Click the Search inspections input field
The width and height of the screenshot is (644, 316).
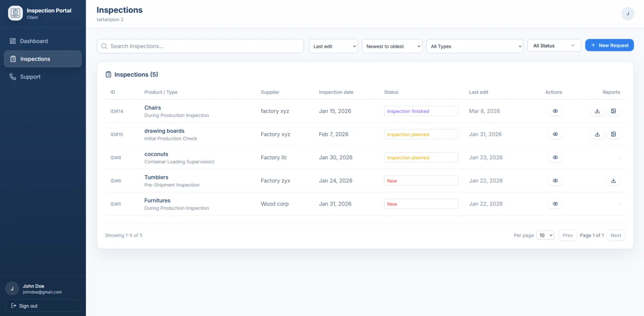point(200,46)
